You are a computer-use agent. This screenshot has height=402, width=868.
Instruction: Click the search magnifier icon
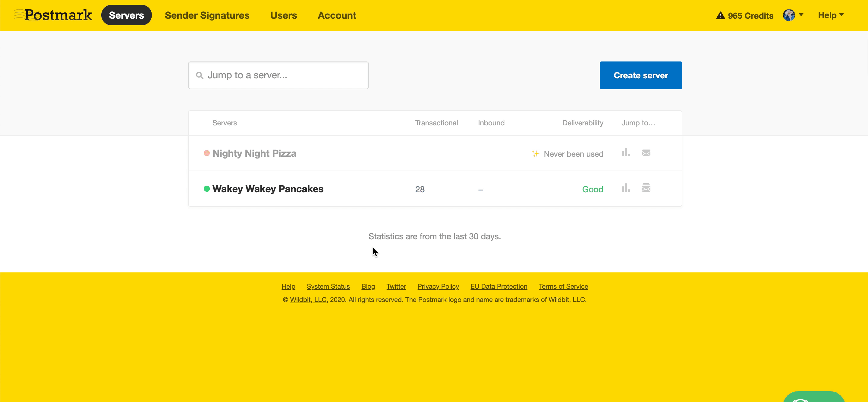point(200,75)
